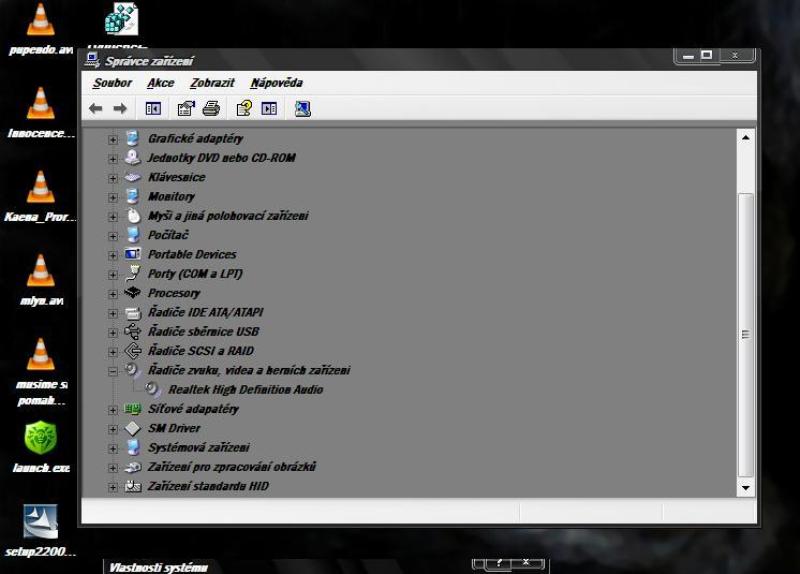
Task: Collapse Řadiče zvuku, videa a herních zařízení
Action: [113, 371]
